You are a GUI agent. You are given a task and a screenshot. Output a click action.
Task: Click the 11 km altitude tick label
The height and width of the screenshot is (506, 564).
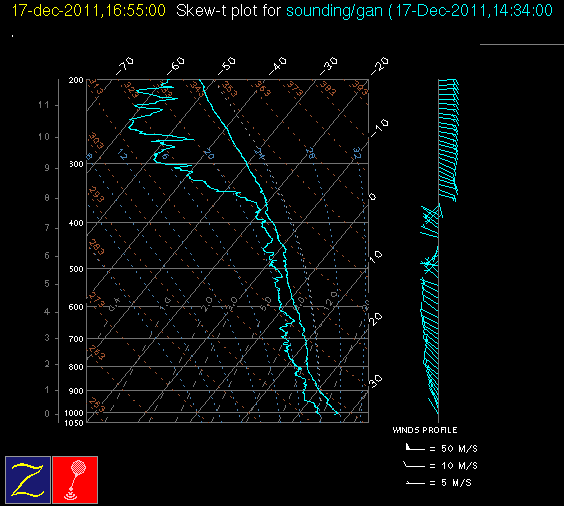[x=44, y=105]
